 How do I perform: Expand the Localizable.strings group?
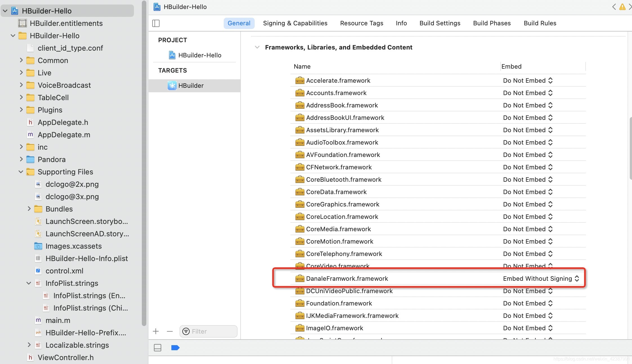click(29, 345)
